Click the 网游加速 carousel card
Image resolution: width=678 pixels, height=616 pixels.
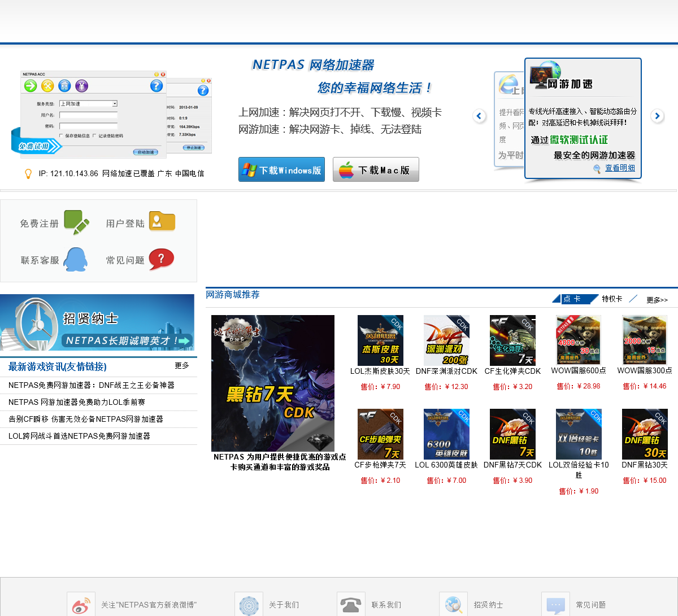(583, 119)
